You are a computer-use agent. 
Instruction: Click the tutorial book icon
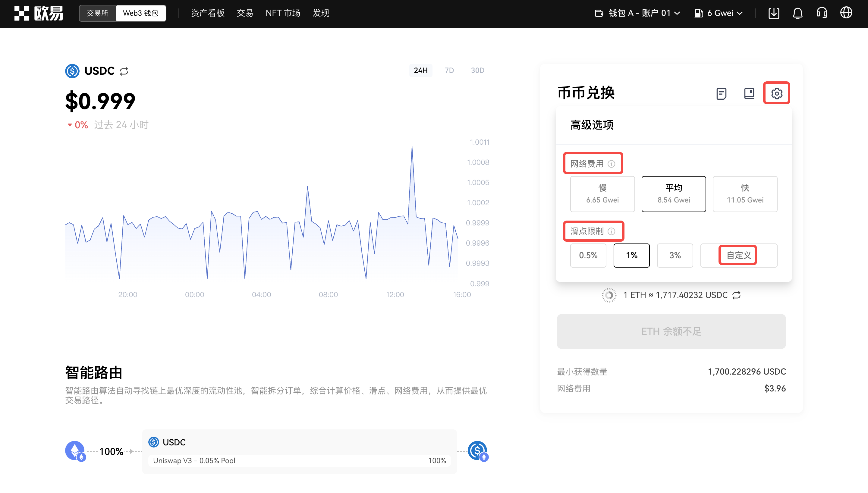click(x=749, y=93)
